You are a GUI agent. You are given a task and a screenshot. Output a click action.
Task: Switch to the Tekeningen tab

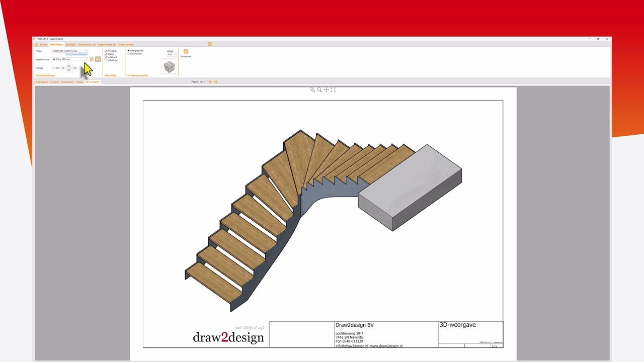coord(56,45)
